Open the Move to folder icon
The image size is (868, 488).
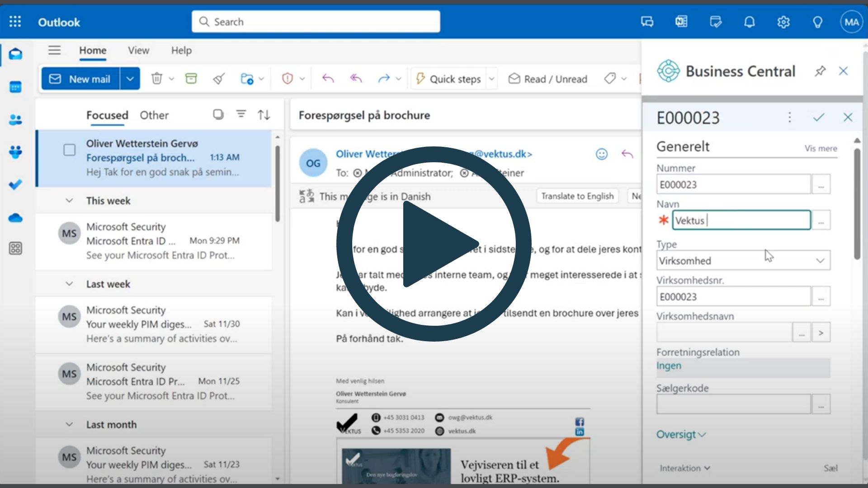(x=247, y=79)
